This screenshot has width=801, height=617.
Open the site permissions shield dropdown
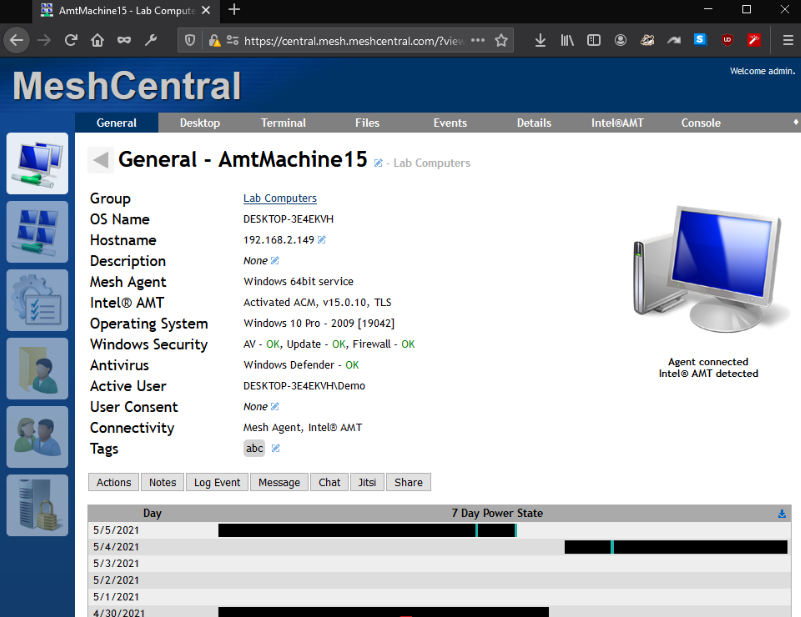pyautogui.click(x=189, y=40)
